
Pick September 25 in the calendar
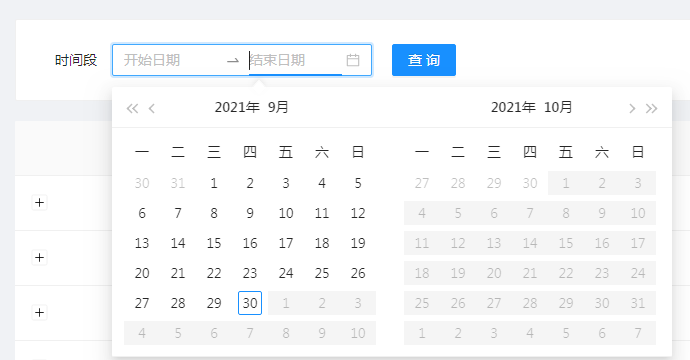tap(322, 273)
